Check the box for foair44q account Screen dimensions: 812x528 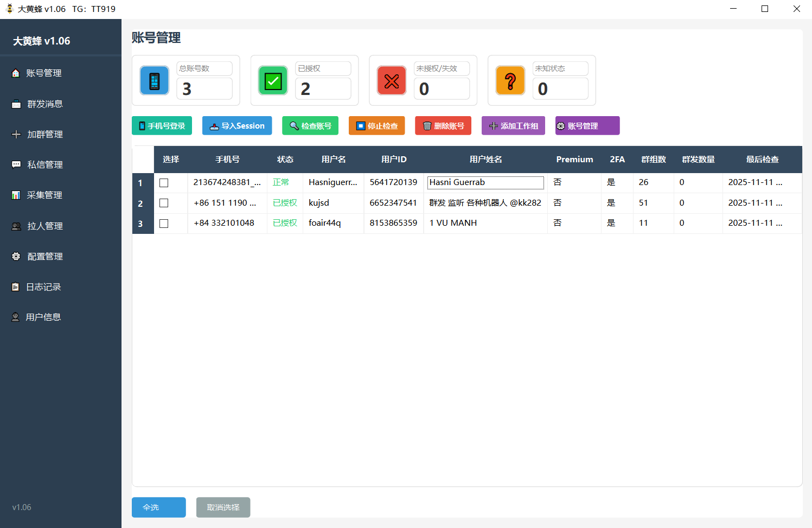click(164, 224)
